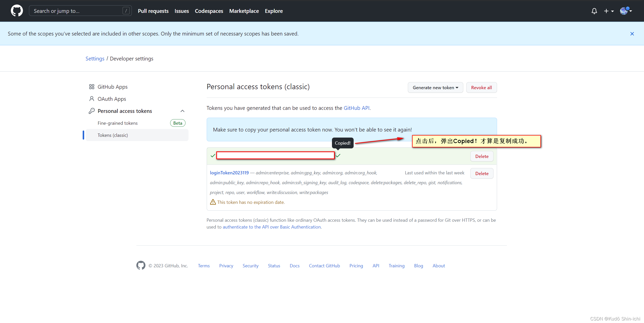The height and width of the screenshot is (323, 644).
Task: Go to Issues page
Action: click(181, 11)
